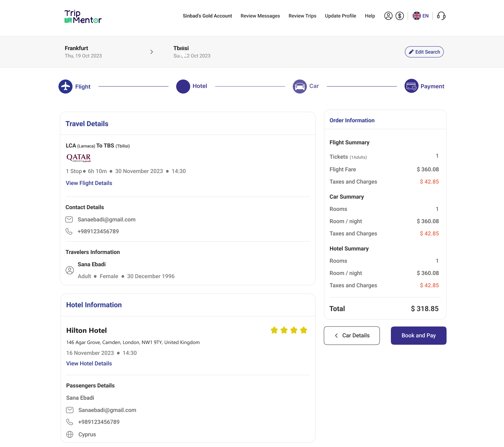Select the UK flag language icon
Image resolution: width=504 pixels, height=447 pixels.
(x=416, y=16)
